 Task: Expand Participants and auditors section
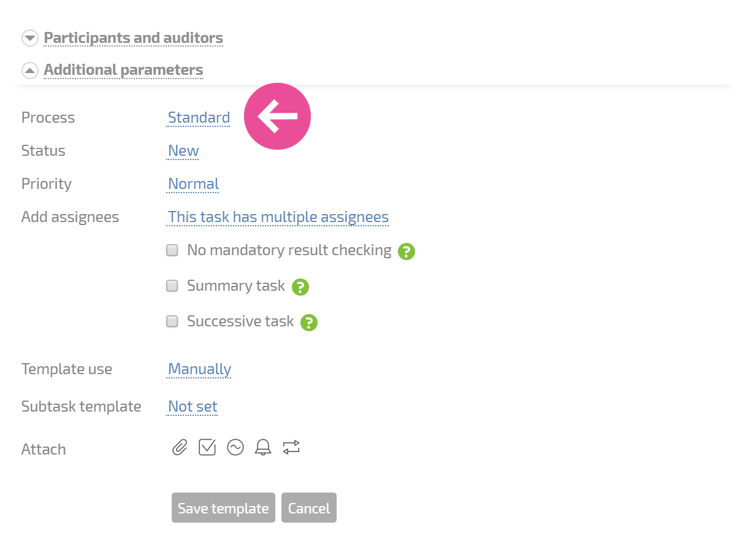(133, 38)
